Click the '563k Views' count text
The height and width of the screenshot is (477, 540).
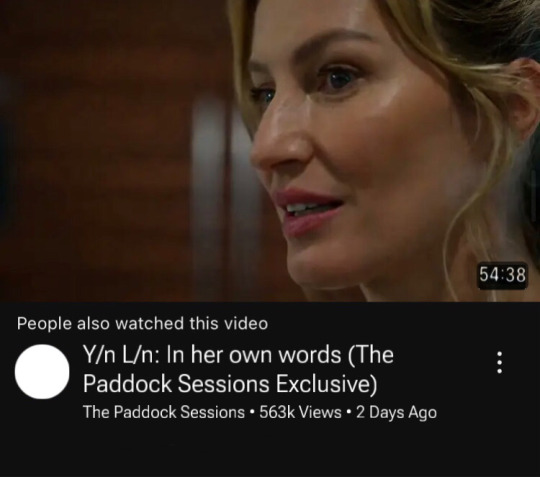click(300, 412)
